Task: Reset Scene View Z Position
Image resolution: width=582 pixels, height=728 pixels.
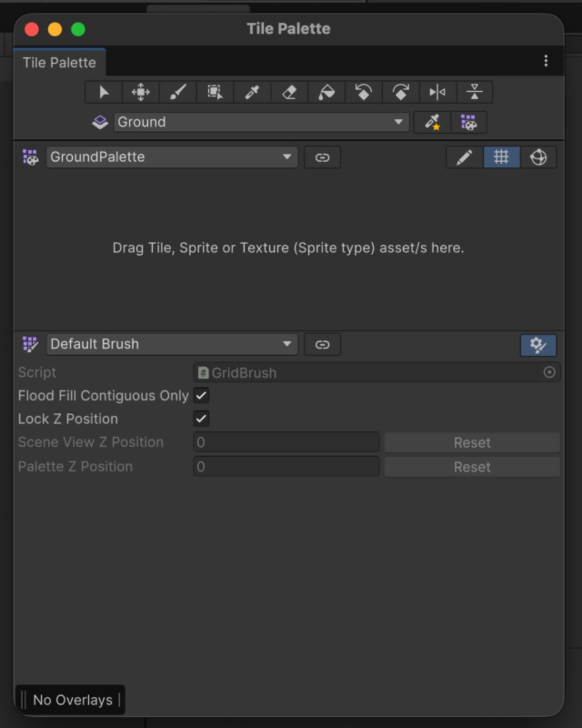Action: point(472,443)
